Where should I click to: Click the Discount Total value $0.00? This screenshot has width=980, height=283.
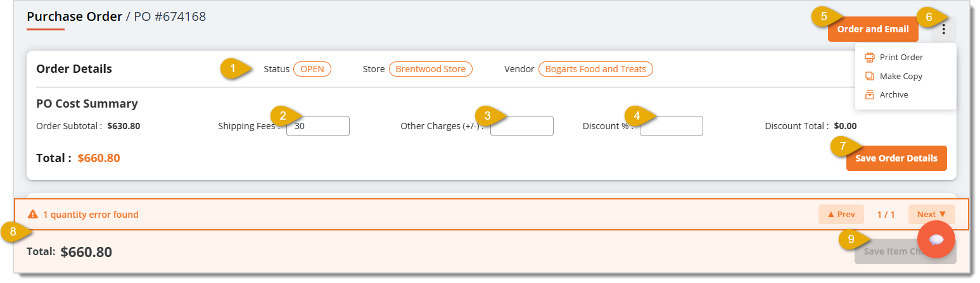(x=845, y=126)
